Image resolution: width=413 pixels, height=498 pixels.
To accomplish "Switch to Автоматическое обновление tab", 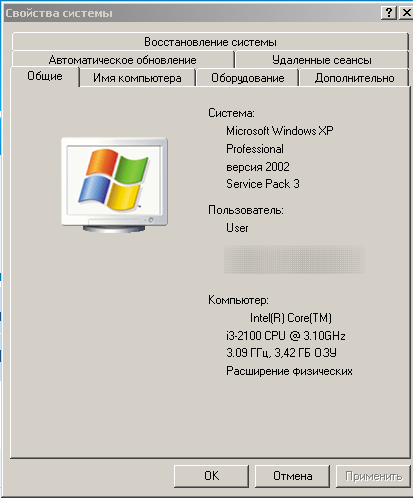I will (123, 60).
